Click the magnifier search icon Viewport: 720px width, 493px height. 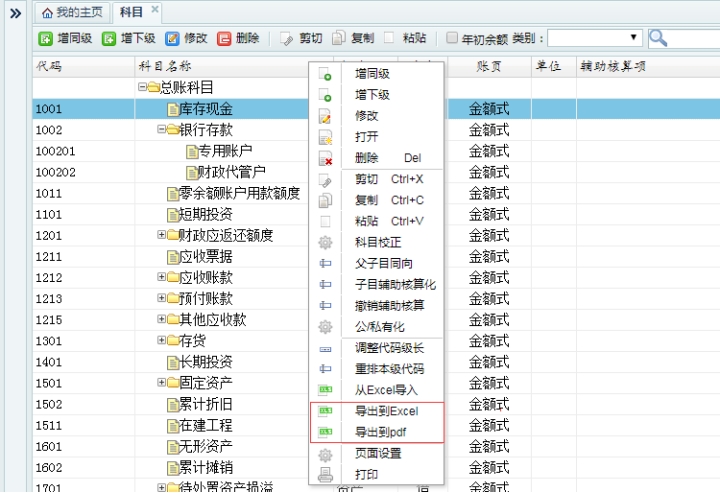(658, 38)
